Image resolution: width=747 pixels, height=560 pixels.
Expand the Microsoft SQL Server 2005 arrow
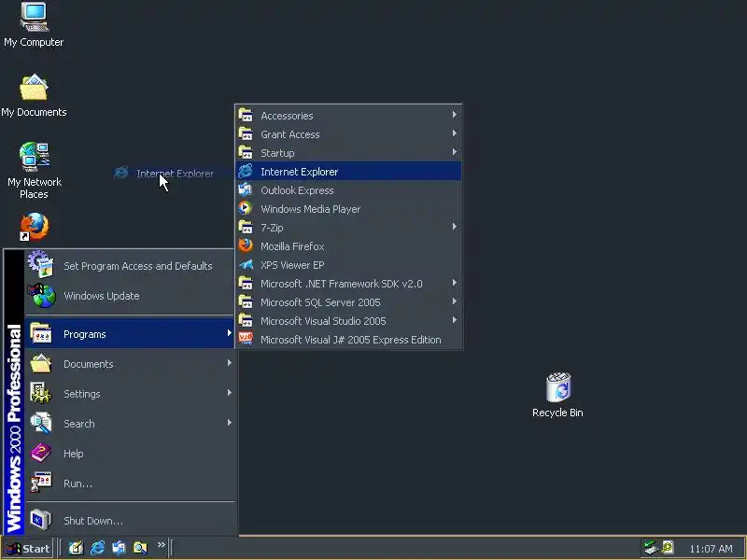(455, 301)
